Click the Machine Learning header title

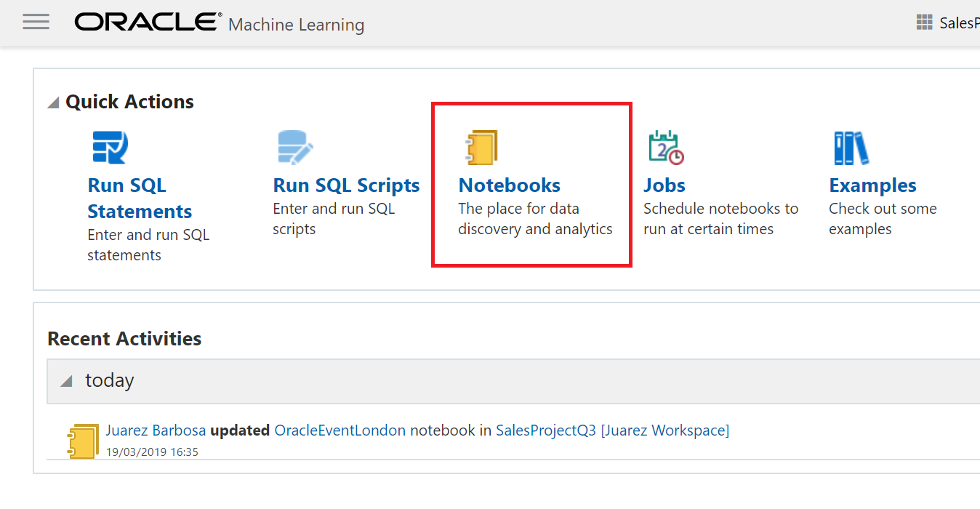pos(296,24)
